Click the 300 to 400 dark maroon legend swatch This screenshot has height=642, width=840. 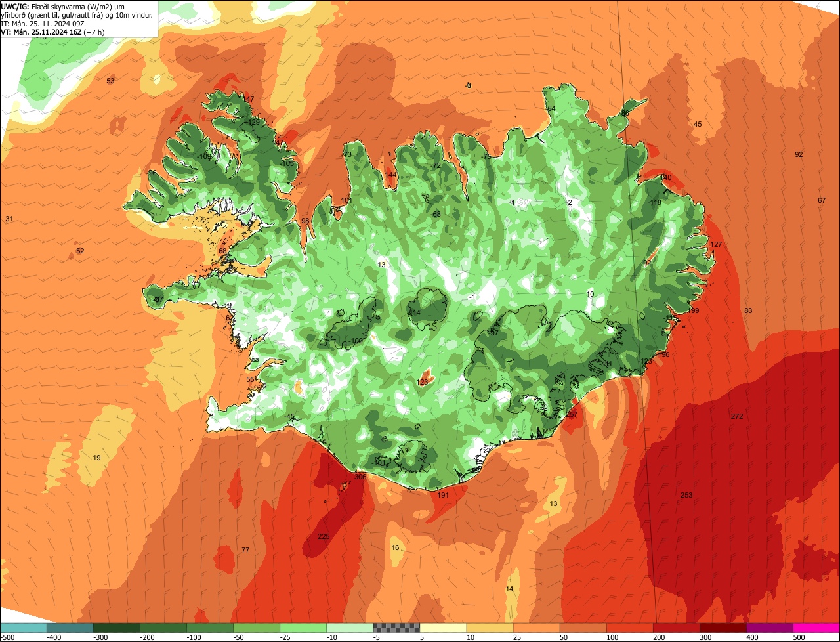723,628
